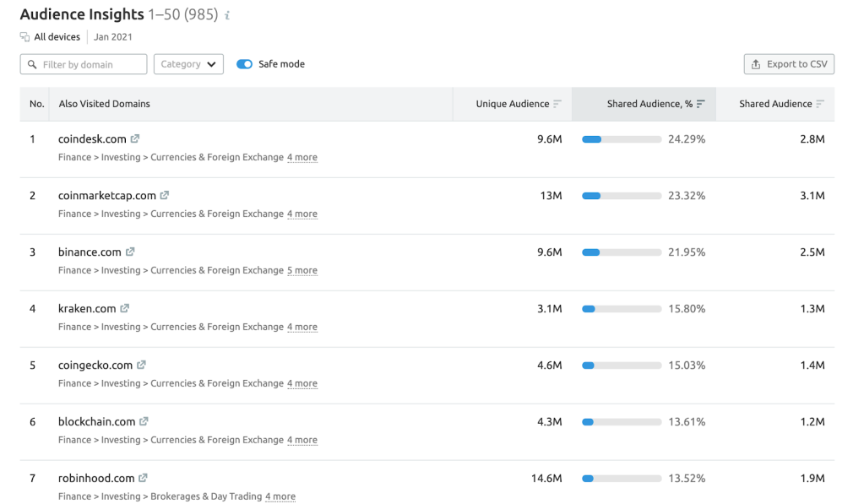Disable Safe mode
853x504 pixels.
244,63
